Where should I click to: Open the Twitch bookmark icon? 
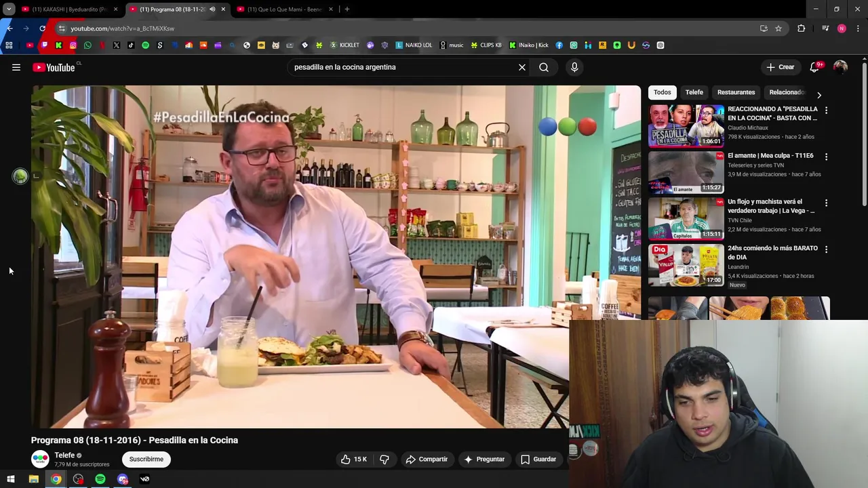(x=45, y=45)
